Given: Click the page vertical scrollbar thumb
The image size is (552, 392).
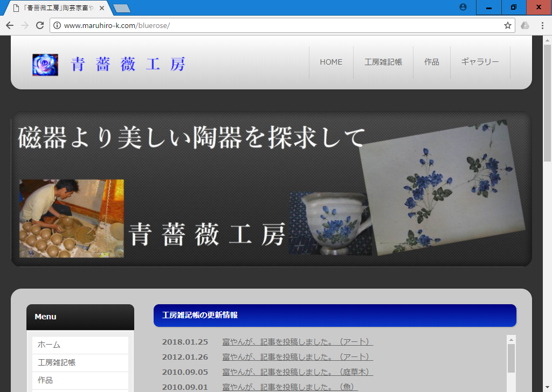Looking at the screenshot, I should coord(547,102).
